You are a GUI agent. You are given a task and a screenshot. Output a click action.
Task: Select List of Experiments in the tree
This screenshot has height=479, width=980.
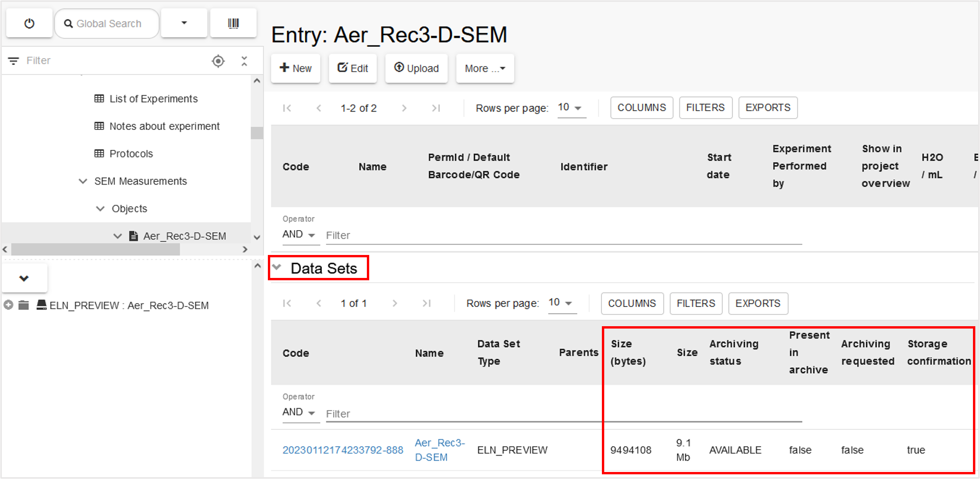coord(153,99)
